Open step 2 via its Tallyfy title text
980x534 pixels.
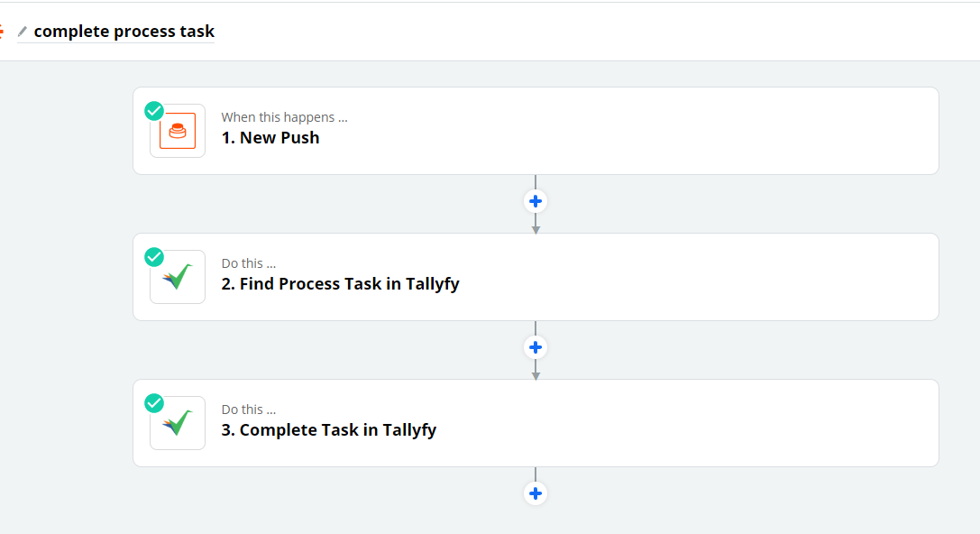341,283
